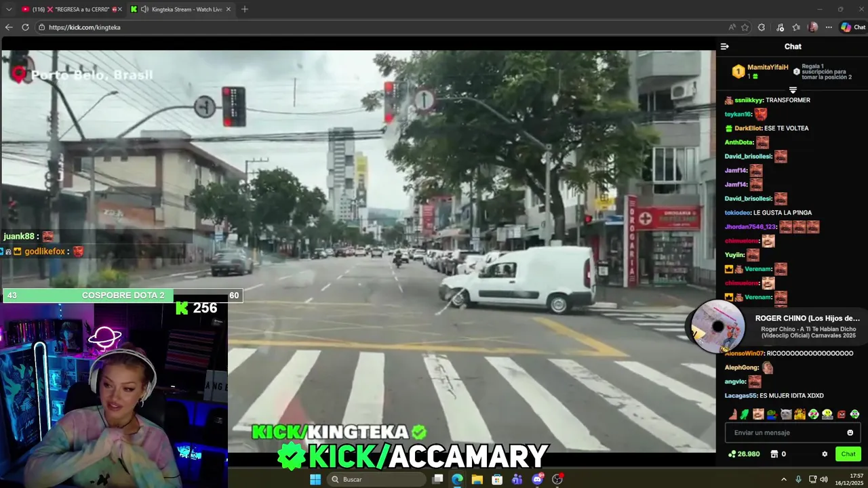This screenshot has height=488, width=868.
Task: Mute the Kingteka tab audio icon
Action: click(144, 9)
